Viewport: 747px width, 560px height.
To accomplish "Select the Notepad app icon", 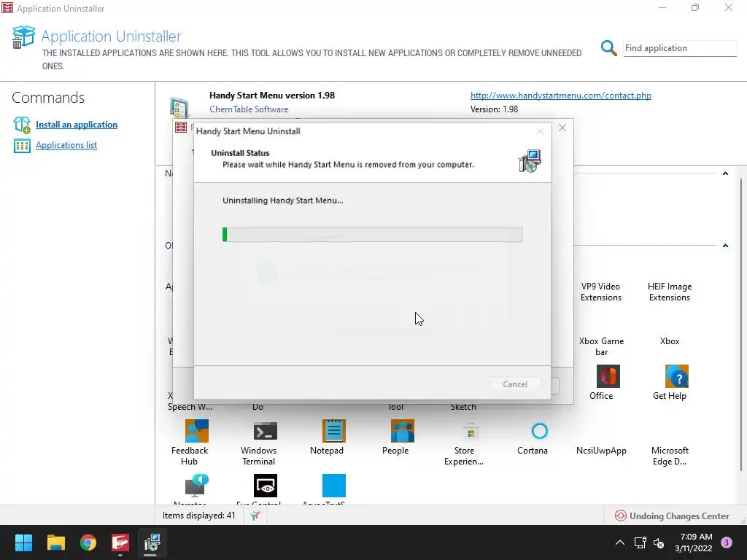I will (333, 431).
